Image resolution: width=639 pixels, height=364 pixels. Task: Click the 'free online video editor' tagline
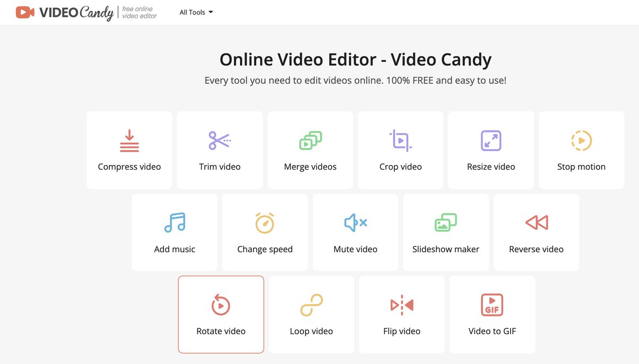point(140,13)
